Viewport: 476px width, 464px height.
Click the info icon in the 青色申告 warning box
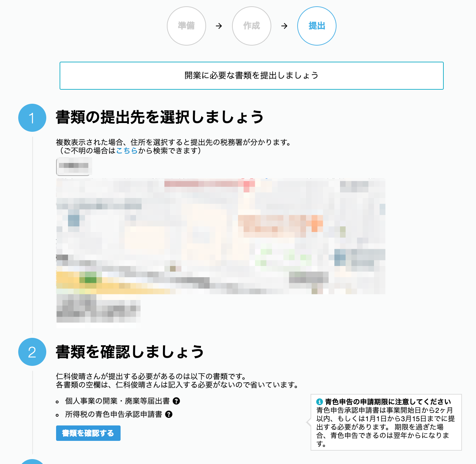[320, 402]
